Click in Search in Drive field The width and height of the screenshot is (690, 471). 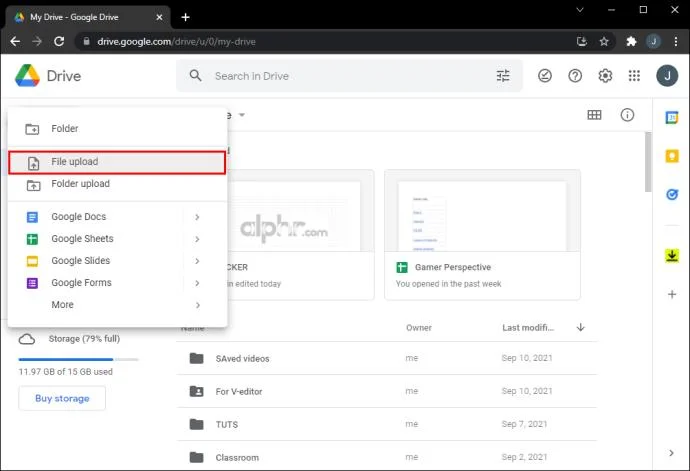point(350,76)
